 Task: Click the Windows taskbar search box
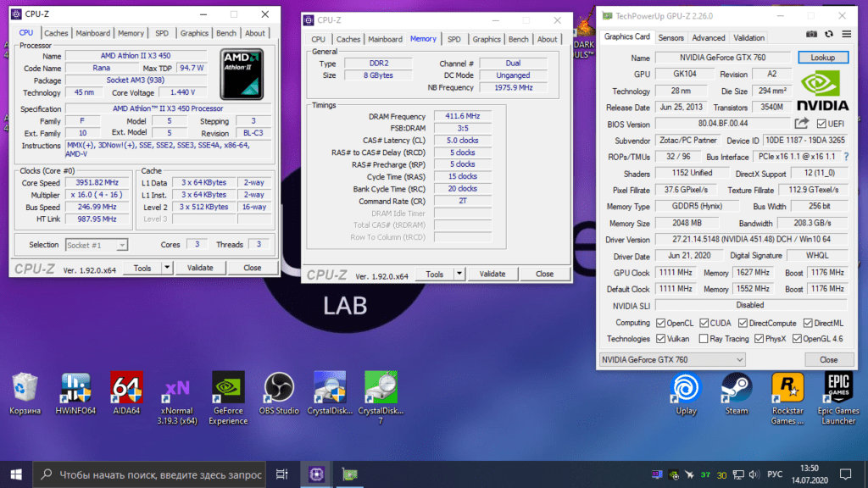click(149, 474)
